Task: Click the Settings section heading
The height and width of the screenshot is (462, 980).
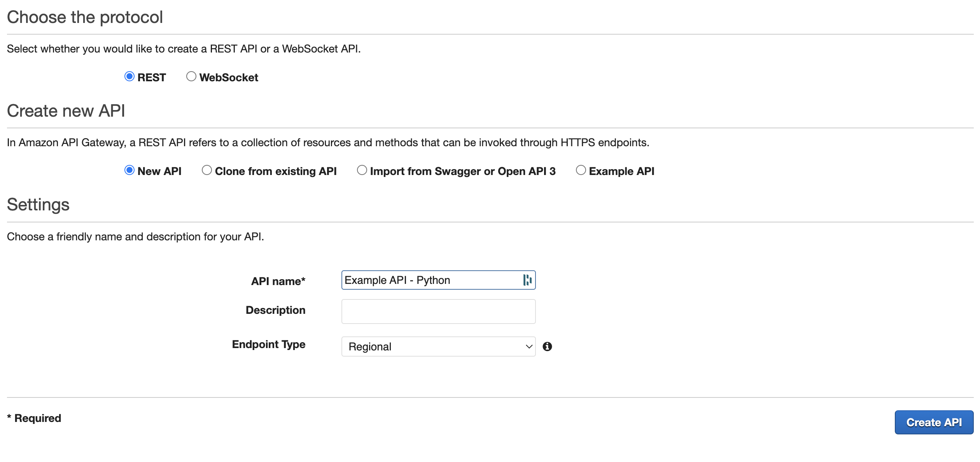Action: point(38,205)
